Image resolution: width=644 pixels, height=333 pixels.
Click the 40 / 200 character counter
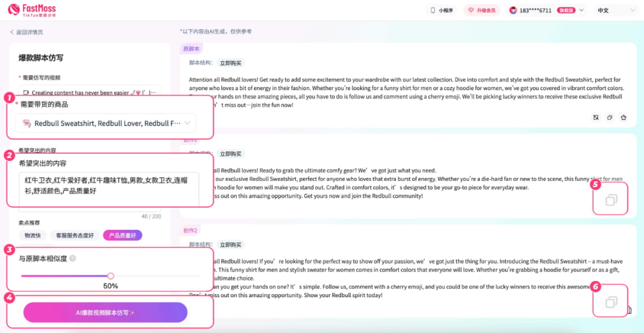click(x=151, y=216)
